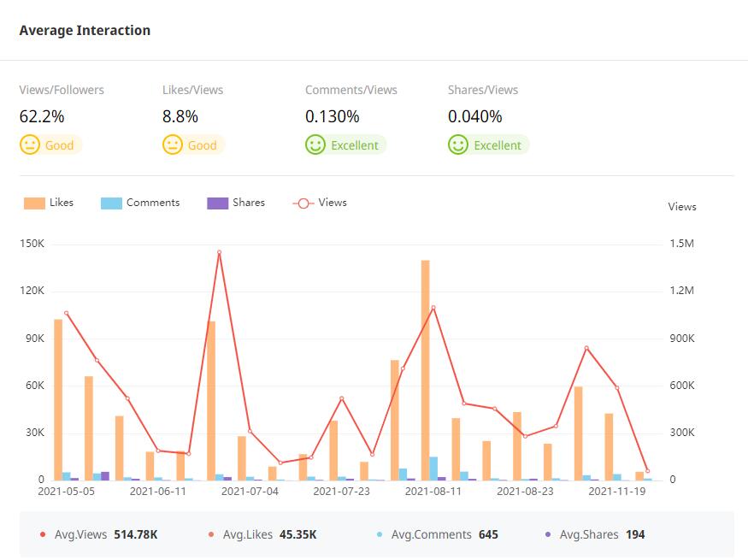Click the Views line peak at 1.5M
748x560 pixels.
pos(219,252)
